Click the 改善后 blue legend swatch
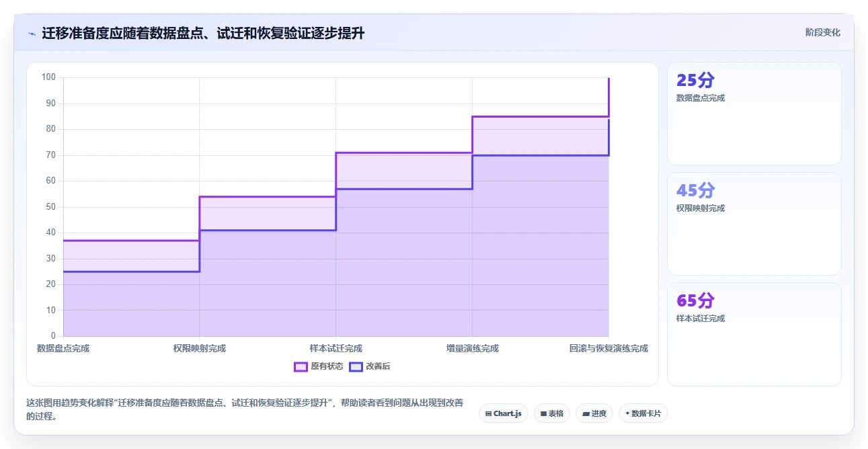This screenshot has width=868, height=449. (356, 366)
